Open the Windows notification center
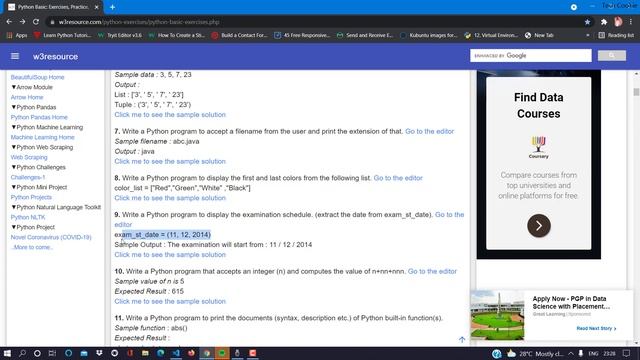The image size is (640, 360). point(627,353)
